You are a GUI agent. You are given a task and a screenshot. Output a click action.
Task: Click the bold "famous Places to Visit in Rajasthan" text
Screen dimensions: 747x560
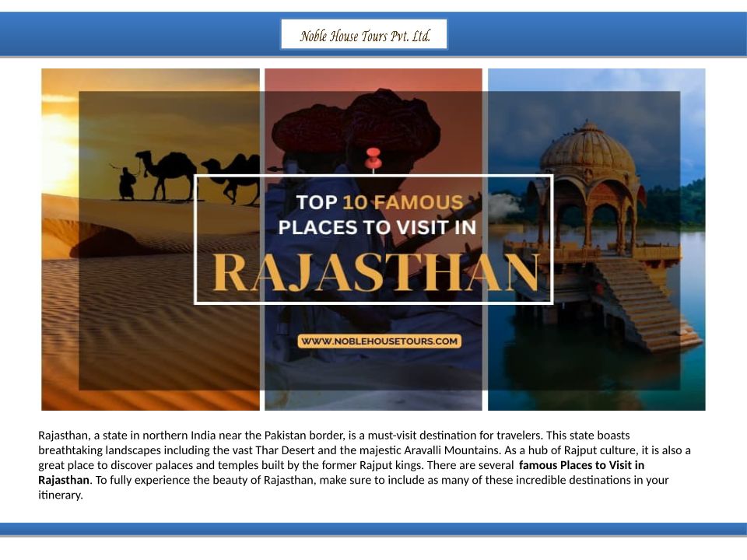coord(581,465)
